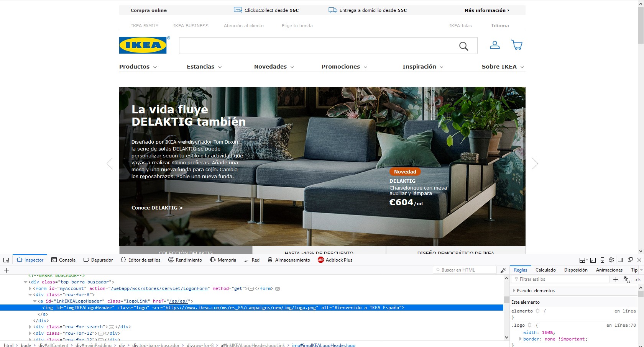Screen dimensions: 644x347
Task: Open the IKEA FAMILY link
Action: pos(145,26)
